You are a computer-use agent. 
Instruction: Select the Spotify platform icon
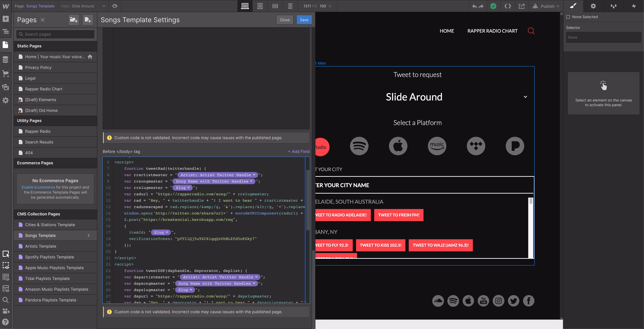click(x=359, y=146)
